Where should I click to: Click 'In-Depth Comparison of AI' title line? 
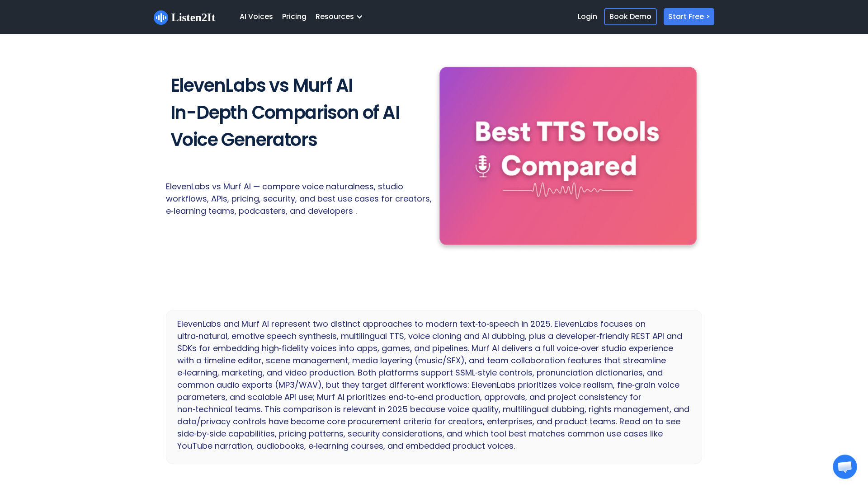click(285, 113)
